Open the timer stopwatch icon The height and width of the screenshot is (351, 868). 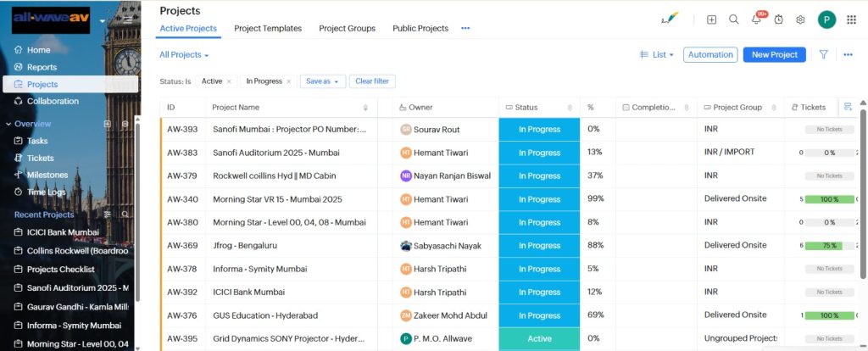click(x=778, y=19)
